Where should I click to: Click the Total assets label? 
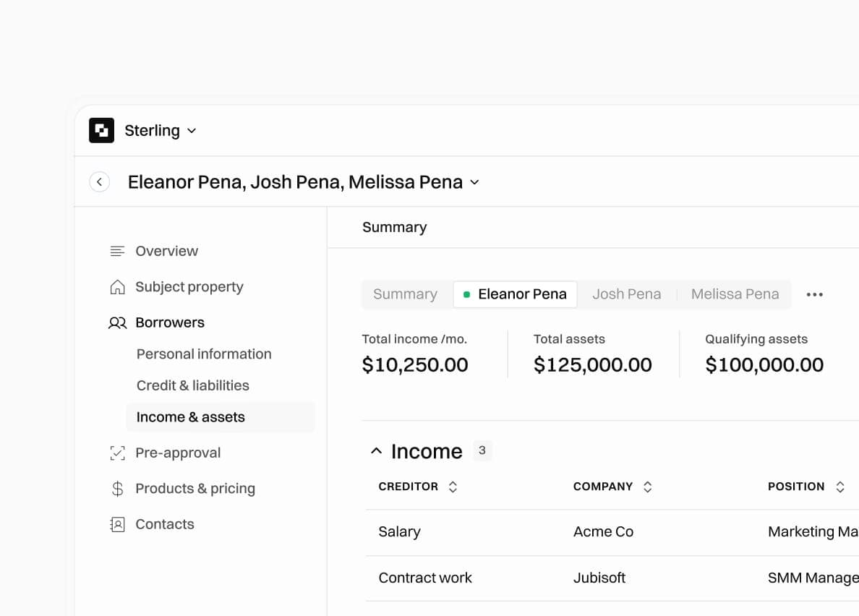click(x=569, y=339)
